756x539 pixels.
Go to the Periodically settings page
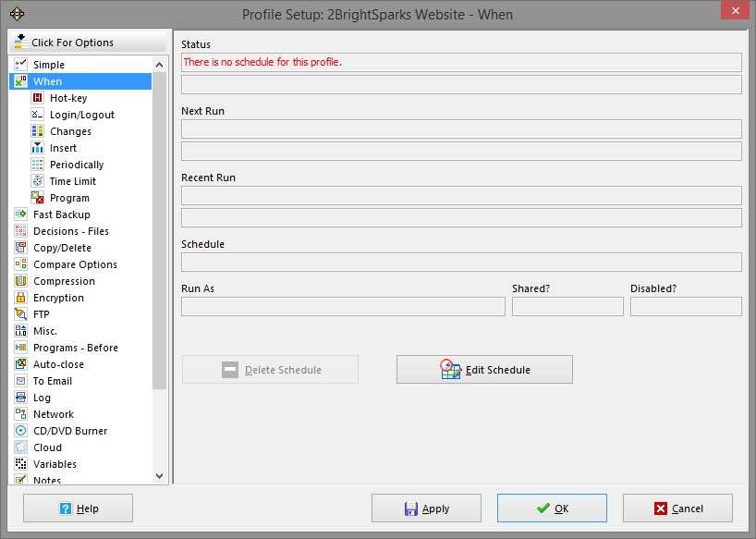77,165
